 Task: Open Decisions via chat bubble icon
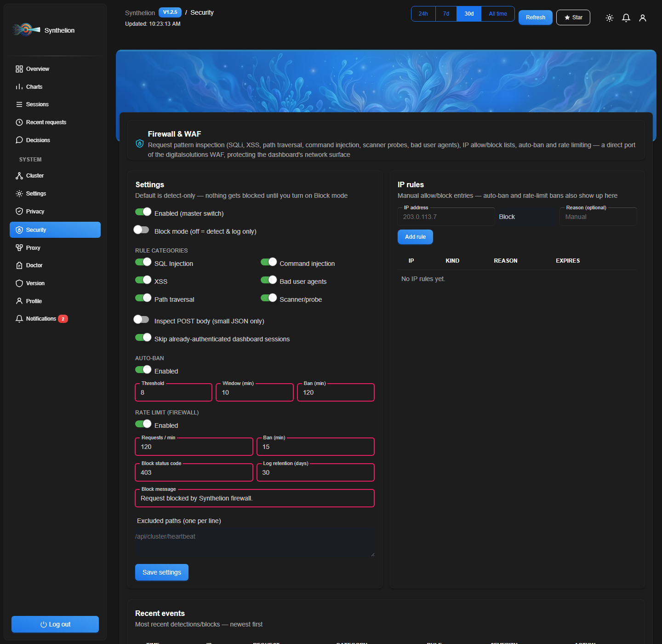pyautogui.click(x=19, y=140)
